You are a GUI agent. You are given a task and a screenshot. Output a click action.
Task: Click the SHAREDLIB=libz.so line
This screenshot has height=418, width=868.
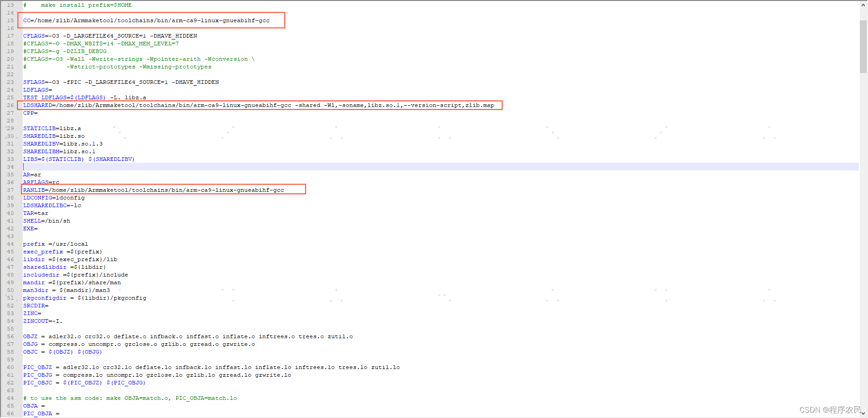click(54, 136)
